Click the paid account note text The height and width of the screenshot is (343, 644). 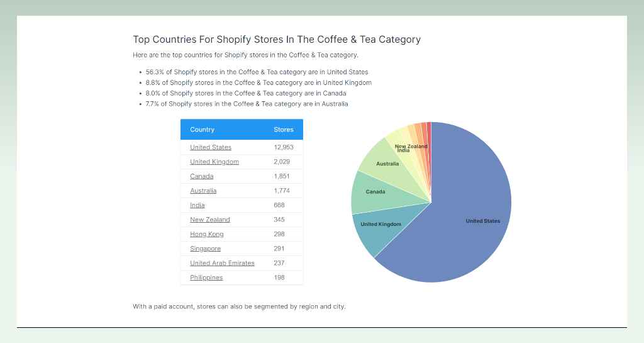[x=239, y=306]
